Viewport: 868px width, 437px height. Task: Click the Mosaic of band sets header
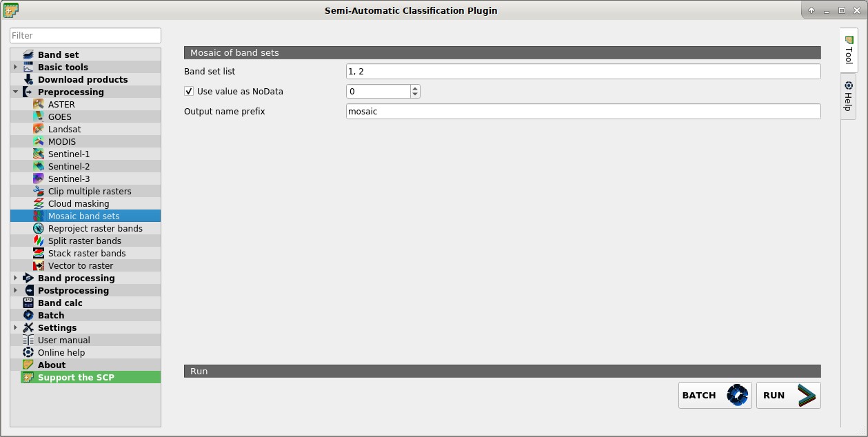(x=502, y=52)
